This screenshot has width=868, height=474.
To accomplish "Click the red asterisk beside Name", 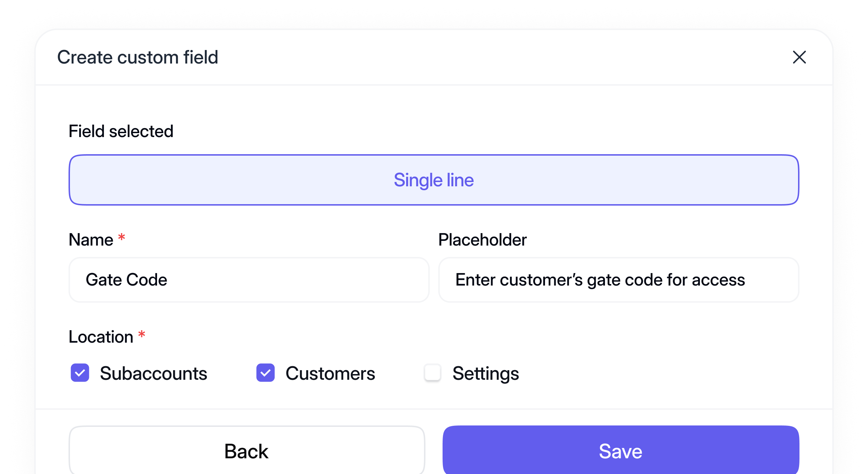I will click(122, 237).
